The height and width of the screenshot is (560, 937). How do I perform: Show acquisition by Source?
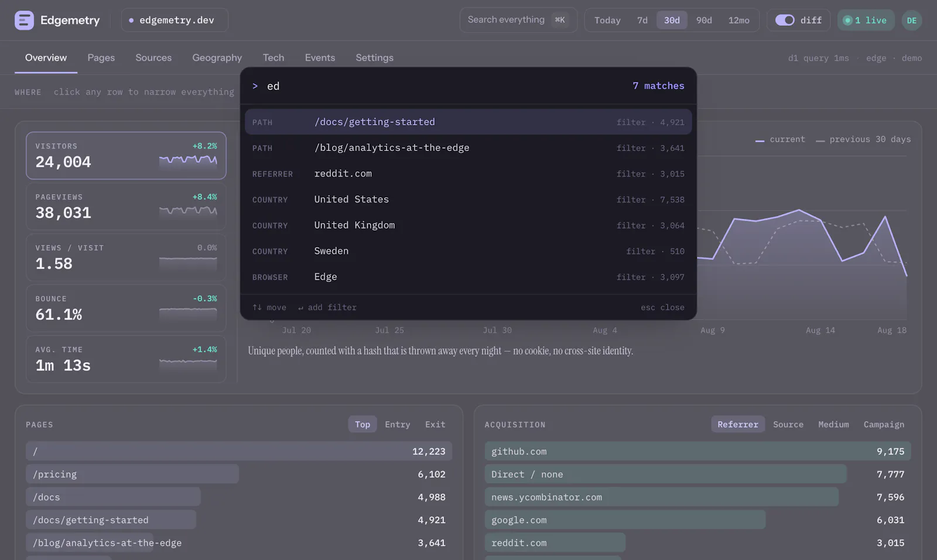click(788, 425)
